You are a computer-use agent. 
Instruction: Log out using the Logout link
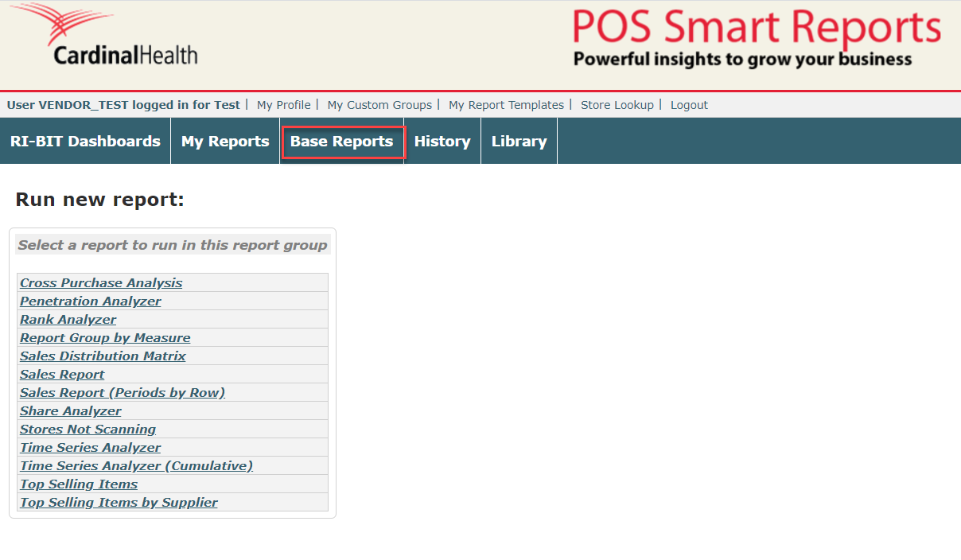(x=689, y=105)
